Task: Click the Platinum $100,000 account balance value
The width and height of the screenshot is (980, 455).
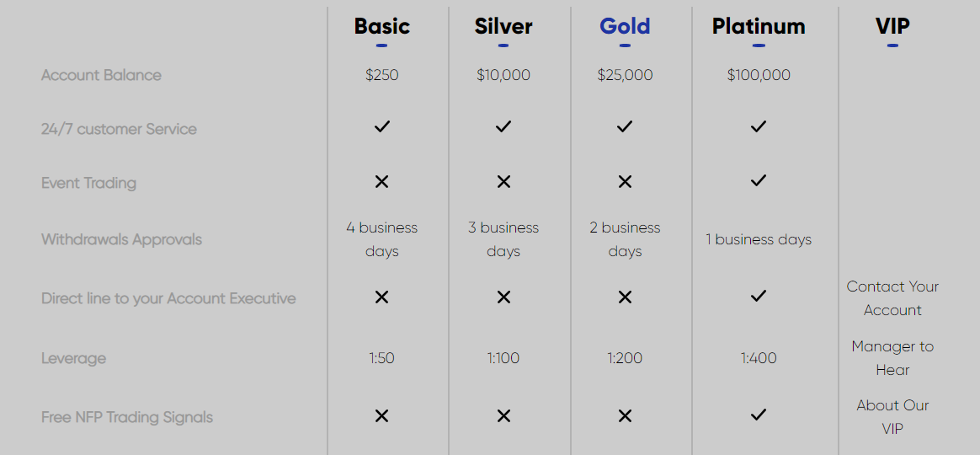Action: pos(759,75)
